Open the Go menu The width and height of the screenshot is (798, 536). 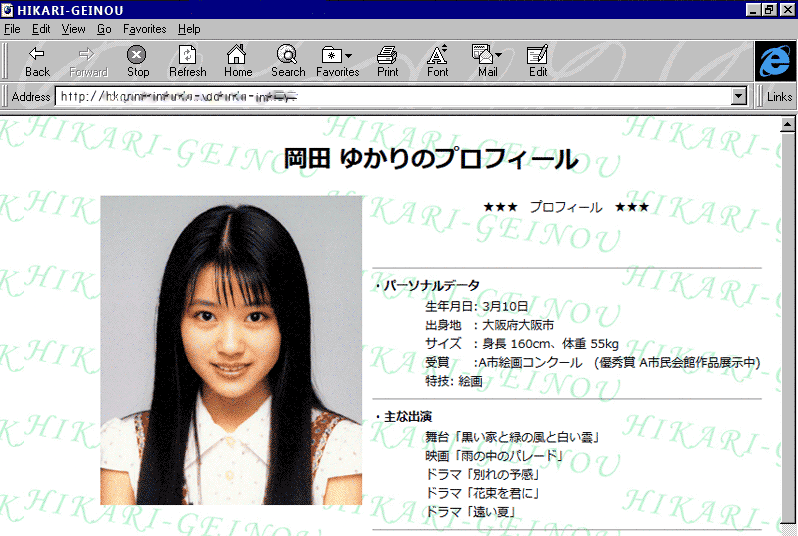[x=104, y=29]
